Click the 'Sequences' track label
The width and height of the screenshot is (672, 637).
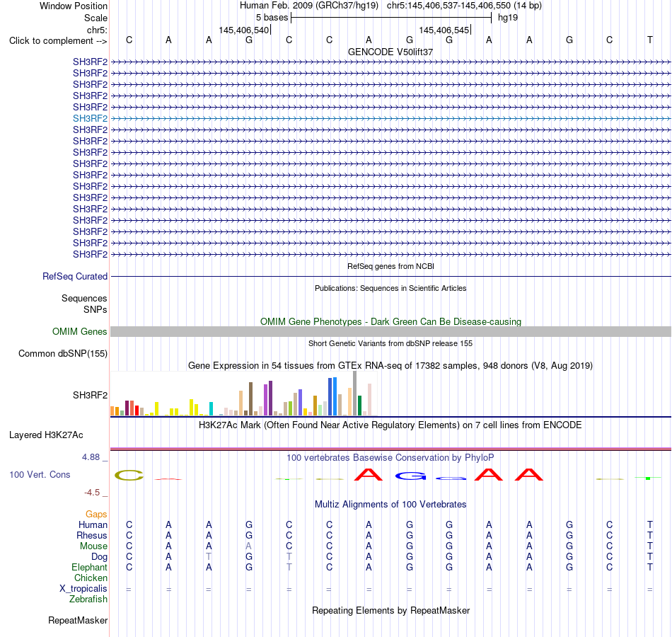[84, 298]
